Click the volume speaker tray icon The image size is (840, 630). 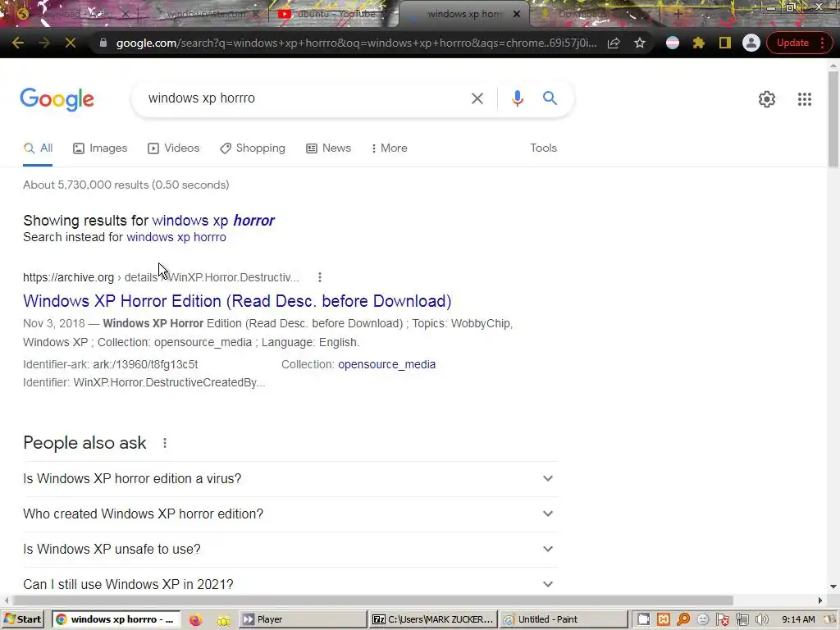[762, 620]
